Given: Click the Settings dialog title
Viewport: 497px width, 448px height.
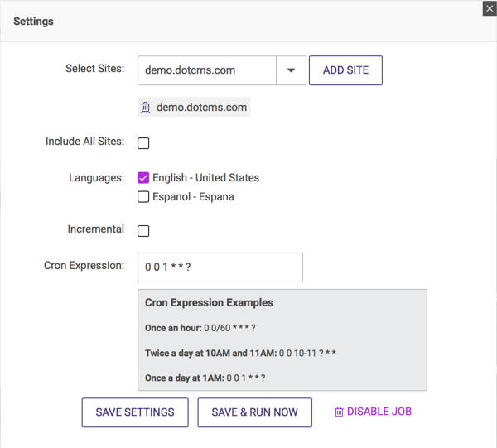Looking at the screenshot, I should tap(33, 22).
